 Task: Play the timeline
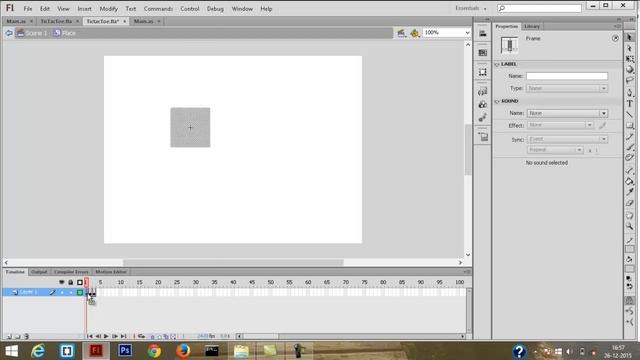[x=106, y=336]
